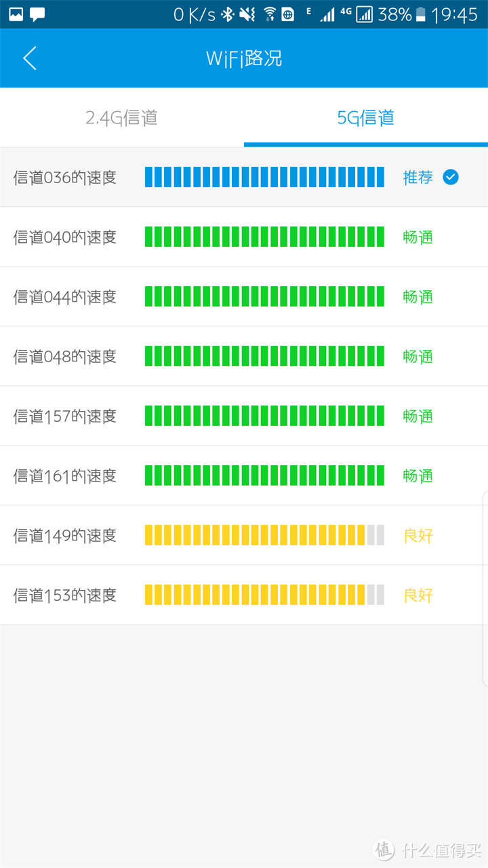Screen dimensions: 488x868
Task: Tap the battery icon in status bar
Action: (x=421, y=14)
